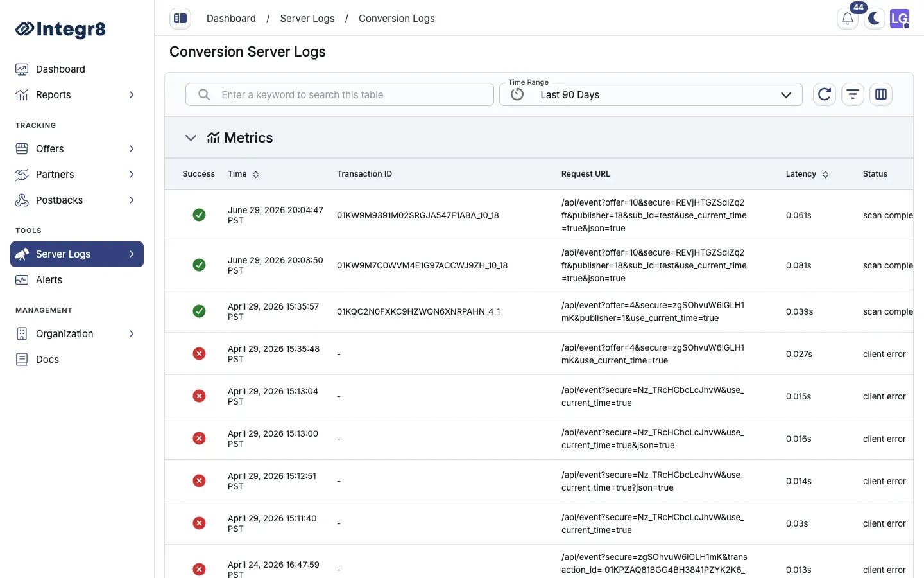Viewport: 924px width, 578px height.
Task: Click the search magnifier icon
Action: click(204, 94)
